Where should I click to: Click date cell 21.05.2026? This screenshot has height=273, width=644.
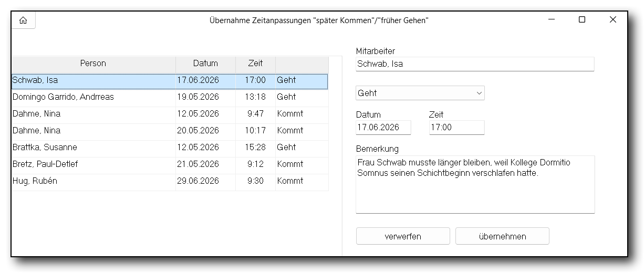[x=205, y=164]
